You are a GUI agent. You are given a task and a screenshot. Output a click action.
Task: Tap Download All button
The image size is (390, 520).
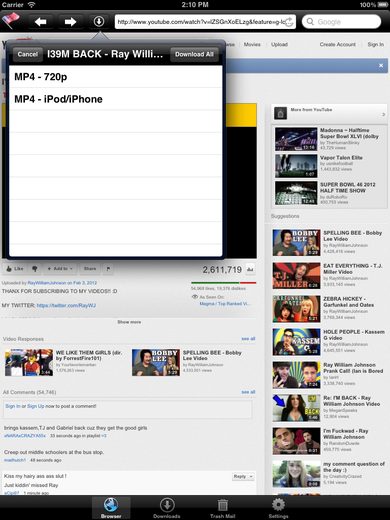(194, 54)
